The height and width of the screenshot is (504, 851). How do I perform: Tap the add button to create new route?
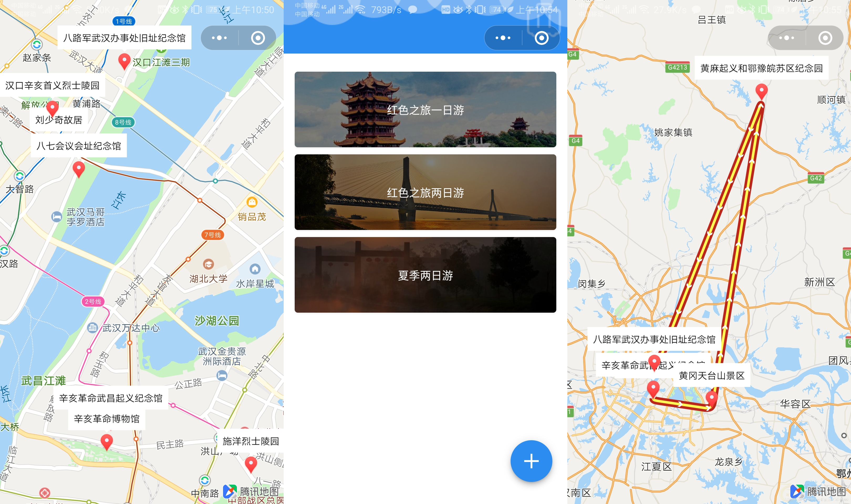click(x=530, y=461)
